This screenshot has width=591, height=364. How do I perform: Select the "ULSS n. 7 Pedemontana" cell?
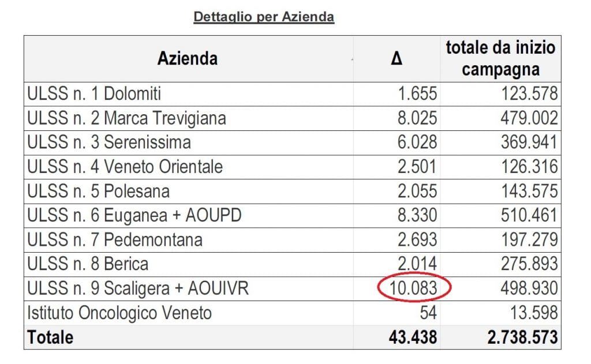[x=115, y=239]
